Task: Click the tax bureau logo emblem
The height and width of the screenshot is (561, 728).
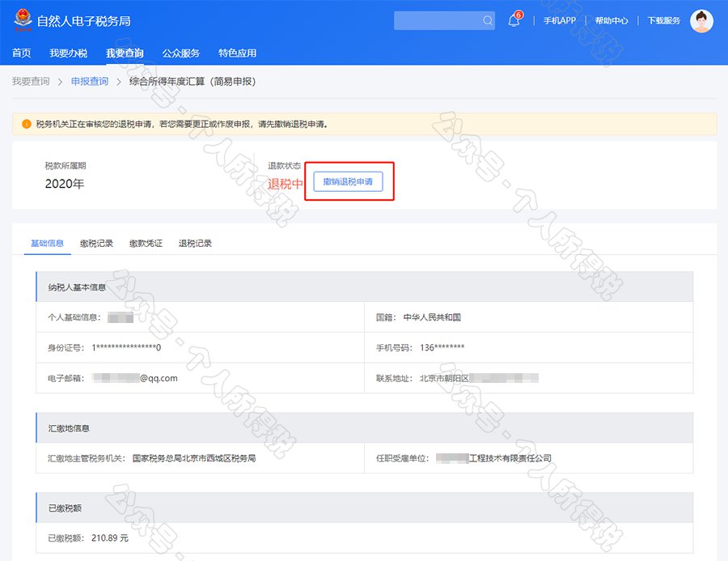Action: pyautogui.click(x=23, y=20)
